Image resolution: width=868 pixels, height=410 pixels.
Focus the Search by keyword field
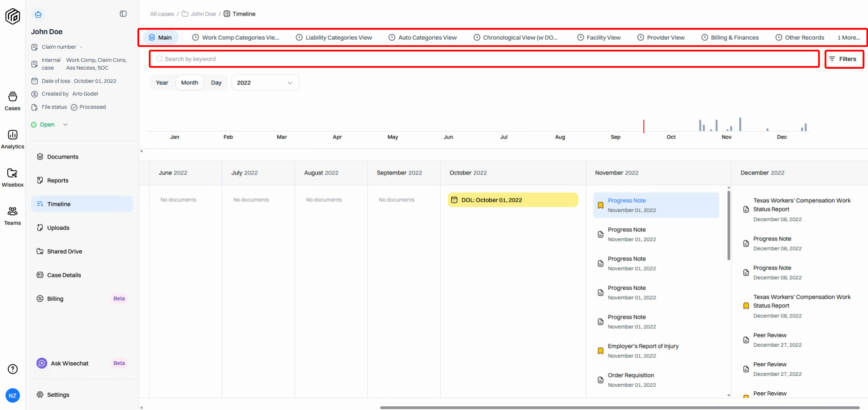[x=484, y=59]
